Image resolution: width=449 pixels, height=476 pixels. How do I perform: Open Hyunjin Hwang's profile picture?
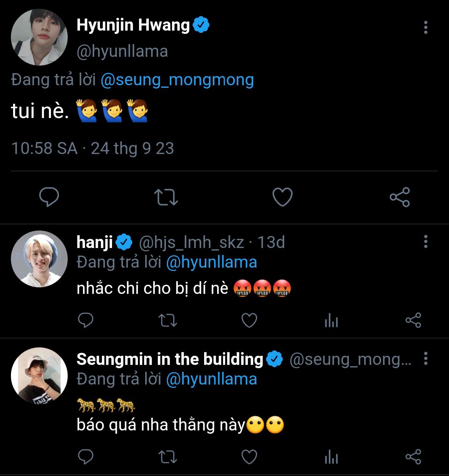(39, 38)
